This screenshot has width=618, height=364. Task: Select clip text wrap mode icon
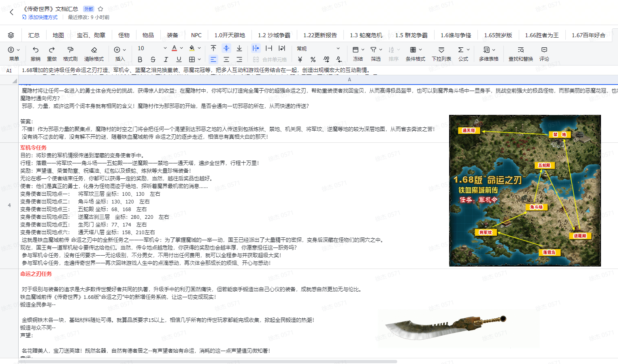(x=269, y=48)
